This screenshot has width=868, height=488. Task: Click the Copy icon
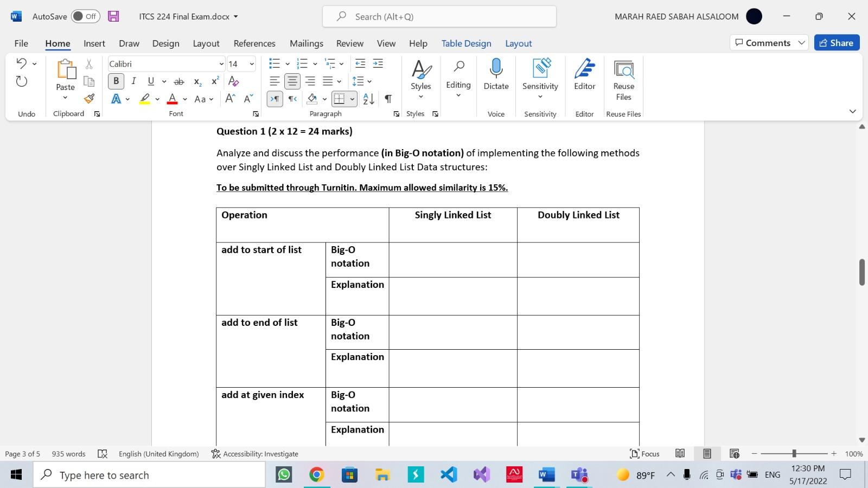point(89,81)
